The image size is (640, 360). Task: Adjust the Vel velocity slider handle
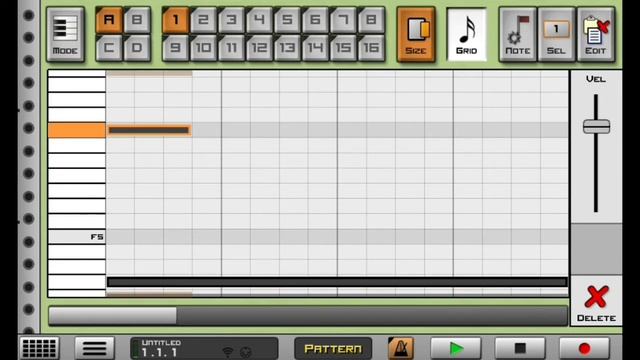(x=596, y=127)
